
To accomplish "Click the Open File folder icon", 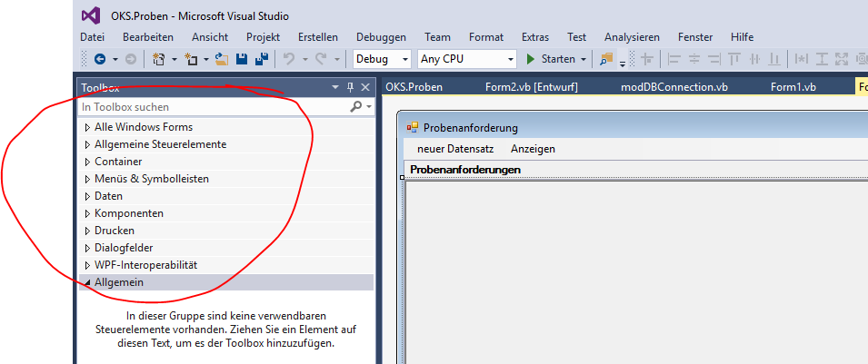I will tap(222, 59).
